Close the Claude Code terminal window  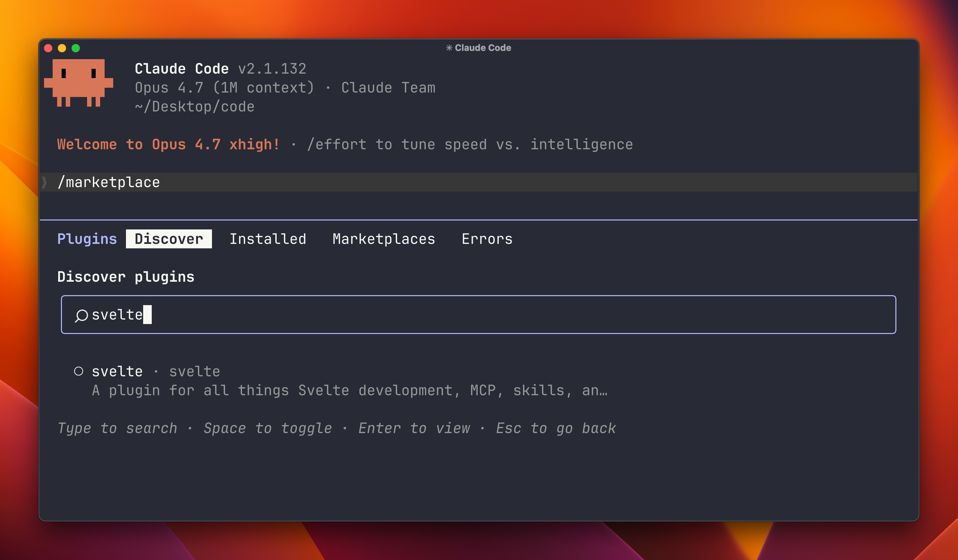48,48
